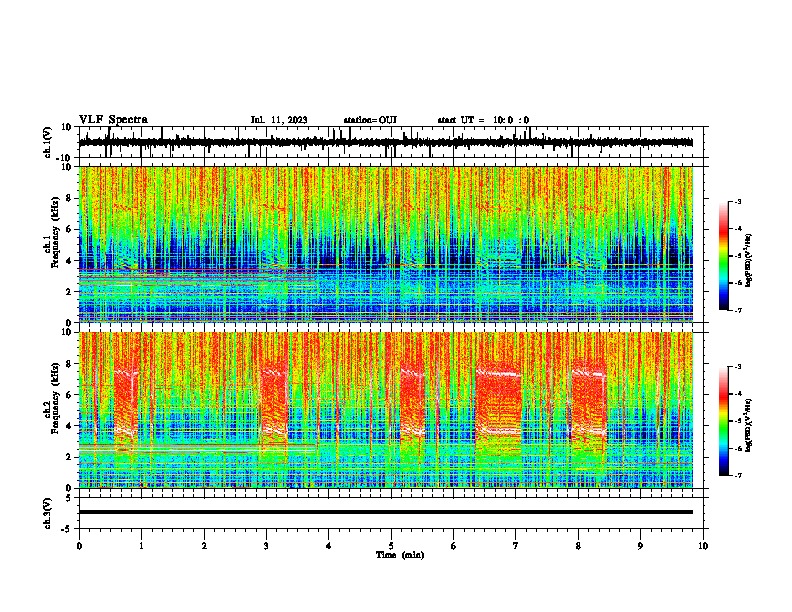Click the ch.2 red burst near minute 8

(588, 409)
